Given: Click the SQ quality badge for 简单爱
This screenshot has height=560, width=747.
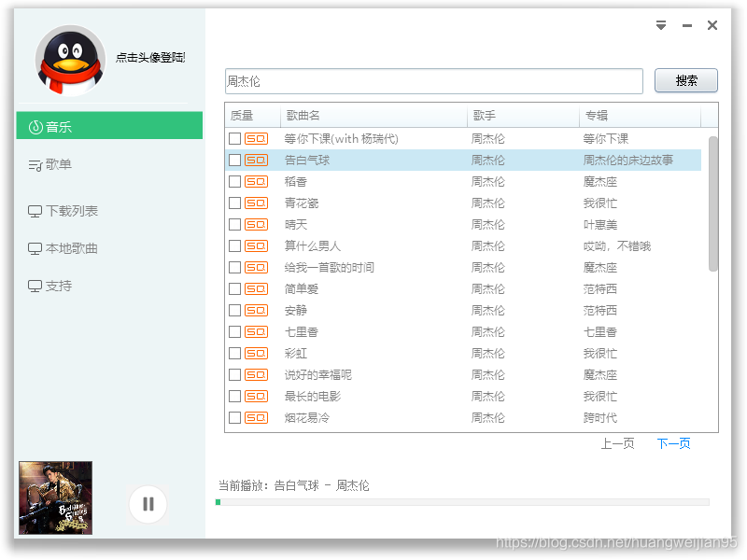Looking at the screenshot, I should pos(256,288).
